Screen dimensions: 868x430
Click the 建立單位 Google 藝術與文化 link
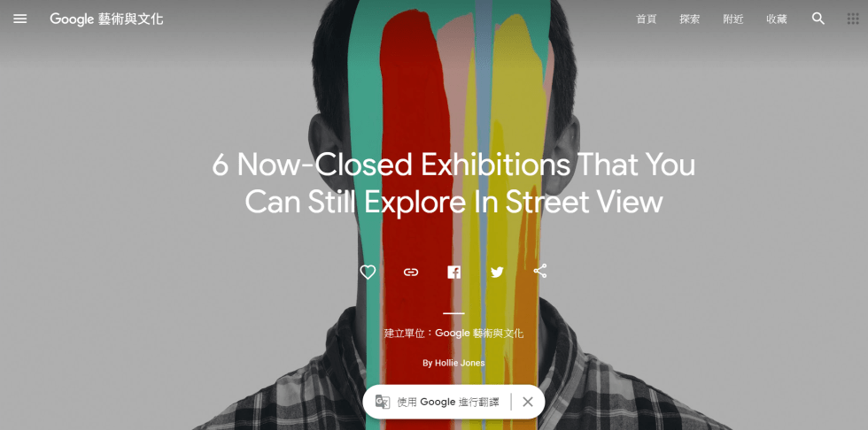[453, 334]
